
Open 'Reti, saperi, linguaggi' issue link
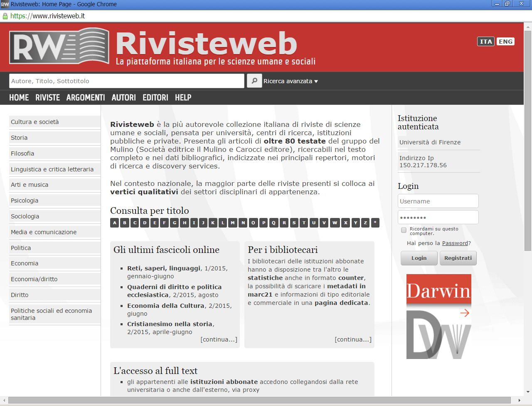click(x=164, y=268)
